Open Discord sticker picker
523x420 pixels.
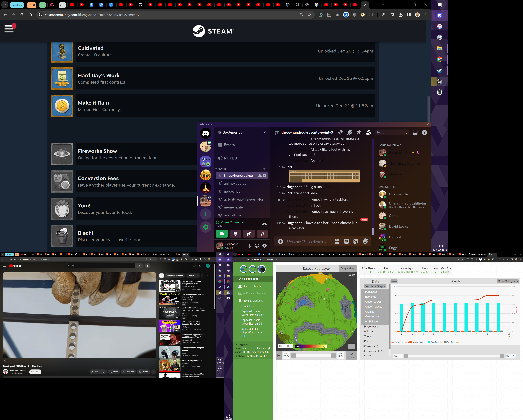[356, 241]
